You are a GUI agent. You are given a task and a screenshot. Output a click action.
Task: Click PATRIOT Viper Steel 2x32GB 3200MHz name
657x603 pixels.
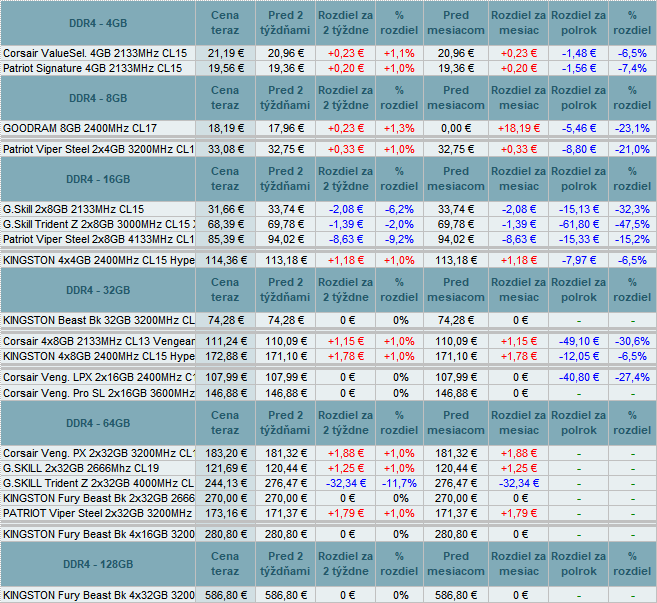[97, 513]
